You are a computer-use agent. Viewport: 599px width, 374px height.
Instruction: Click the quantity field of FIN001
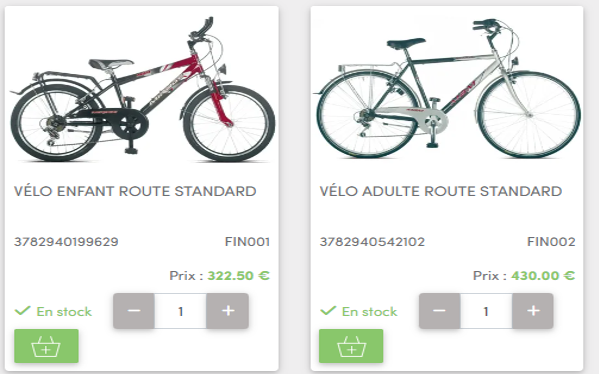pyautogui.click(x=180, y=311)
